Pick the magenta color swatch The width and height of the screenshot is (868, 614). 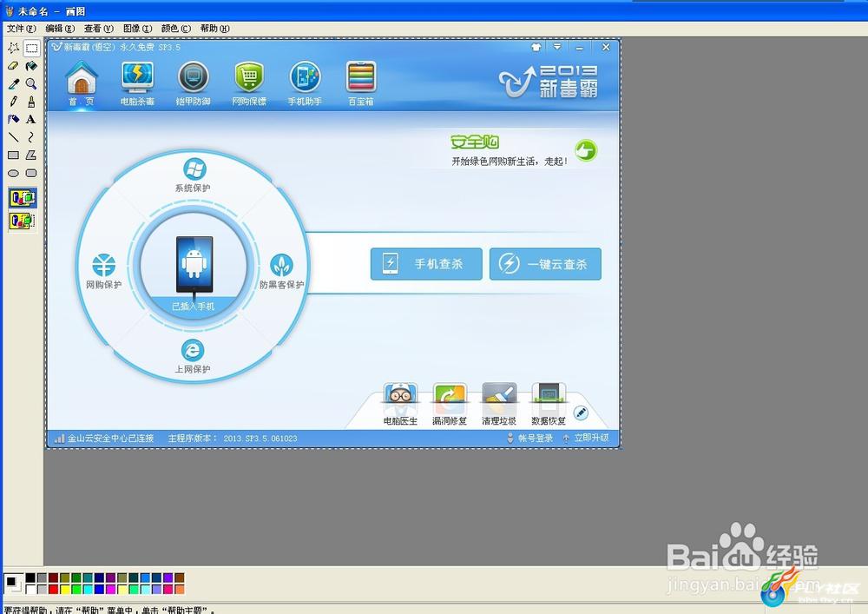coord(111,589)
